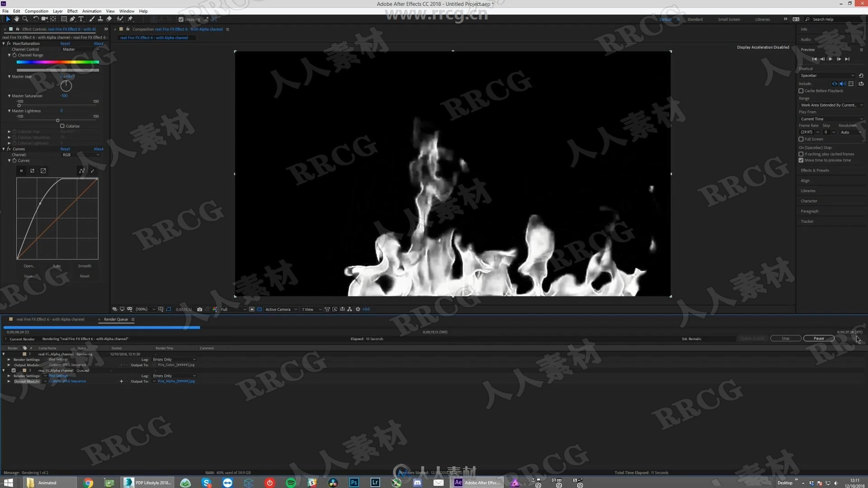Select the Zoom magnifier tool
Viewport: 868px width, 488px height.
25,19
